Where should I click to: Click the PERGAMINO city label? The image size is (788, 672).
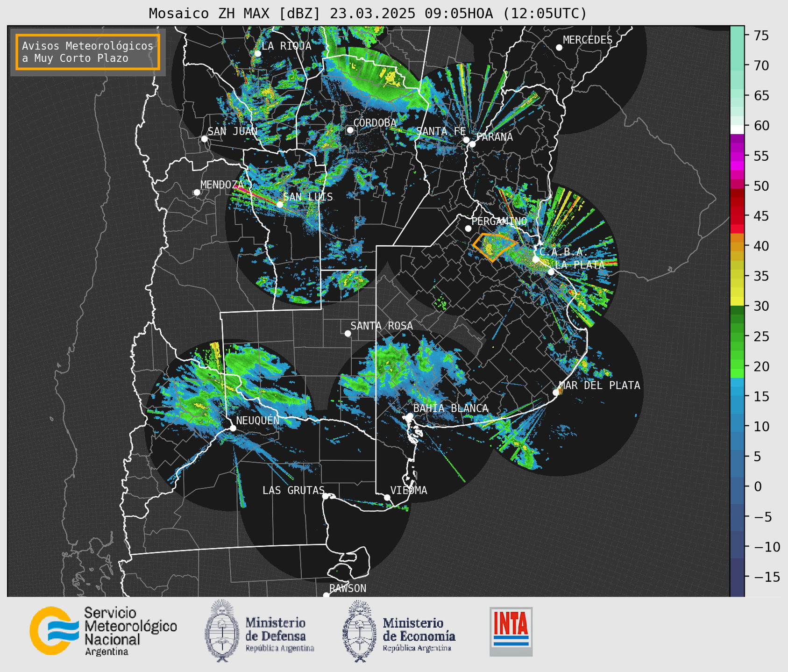coord(499,221)
